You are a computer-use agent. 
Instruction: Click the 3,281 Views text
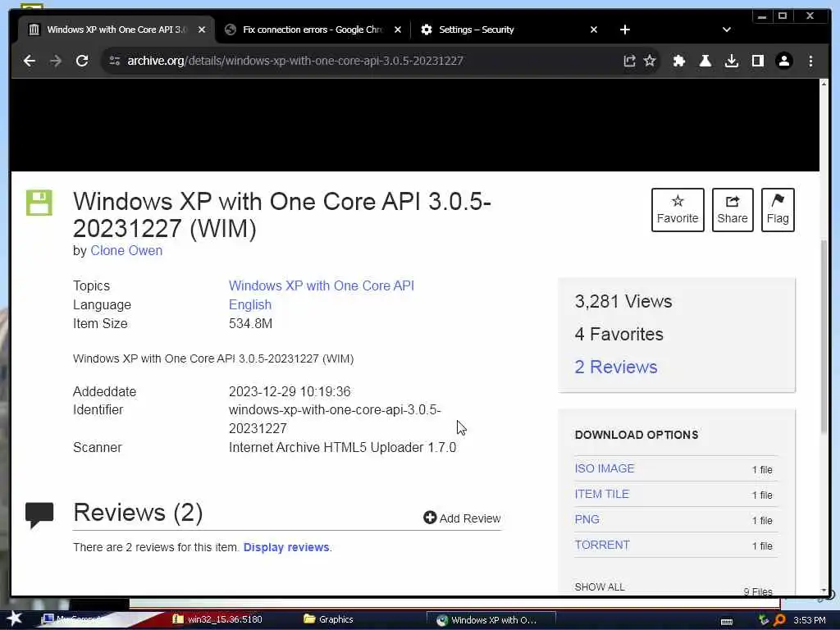[x=623, y=301]
